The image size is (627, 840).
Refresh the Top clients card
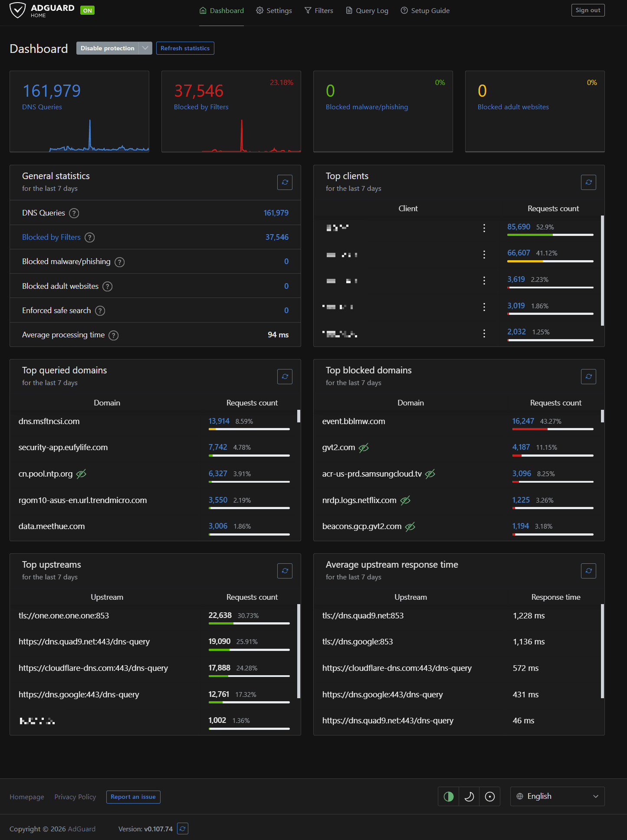588,182
